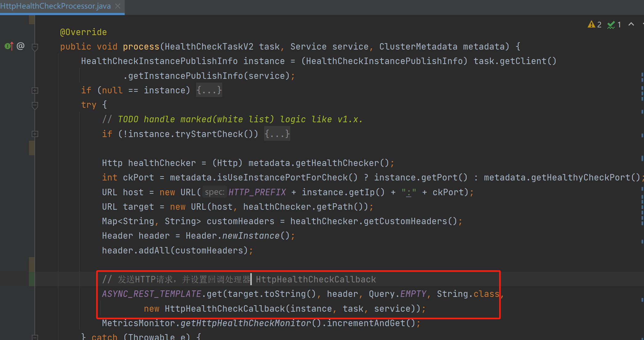Screen dimensions: 644x340
Task: Place cursor on Header.newInstance() call
Action: point(238,236)
